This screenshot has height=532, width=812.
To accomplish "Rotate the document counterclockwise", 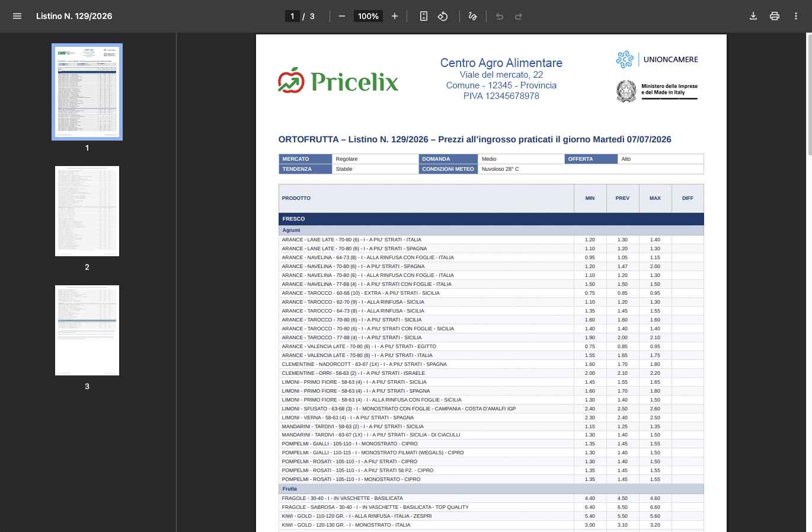I will (x=443, y=16).
